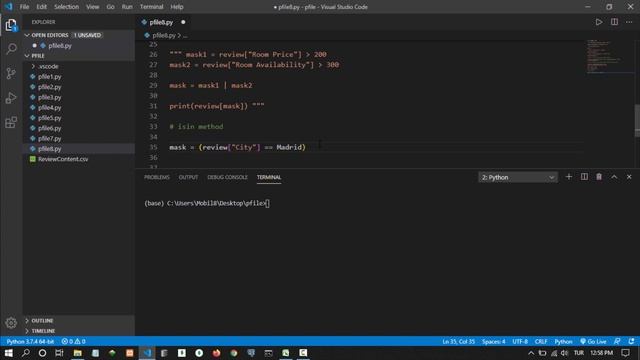Click VS Code icon in the taskbar
Viewport: 640px width, 360px height.
(x=147, y=353)
